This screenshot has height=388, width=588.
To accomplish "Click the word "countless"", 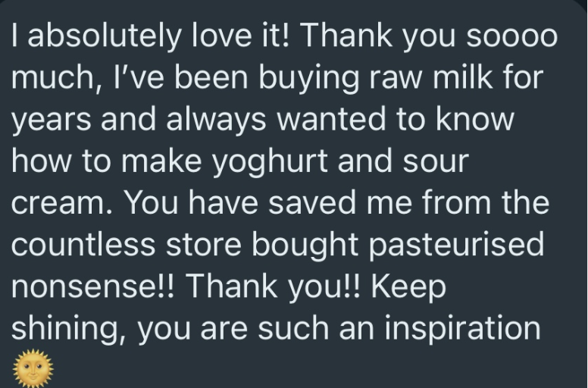I will 83,244.
